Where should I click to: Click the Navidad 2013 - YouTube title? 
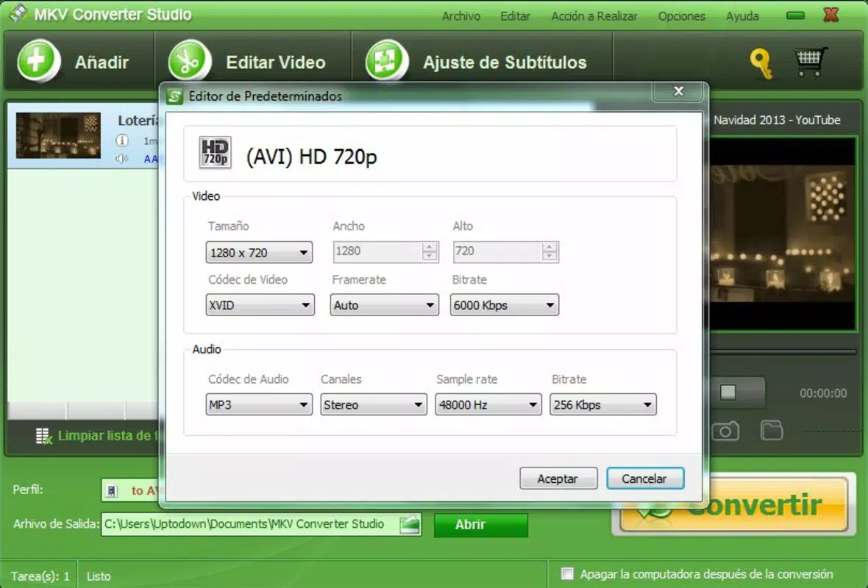tap(777, 120)
